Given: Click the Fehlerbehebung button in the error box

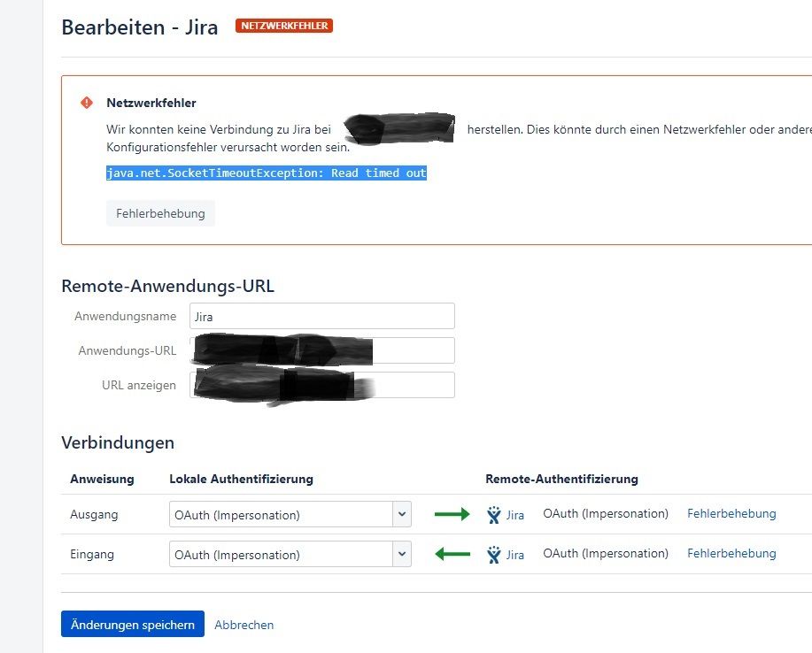Looking at the screenshot, I should [160, 213].
